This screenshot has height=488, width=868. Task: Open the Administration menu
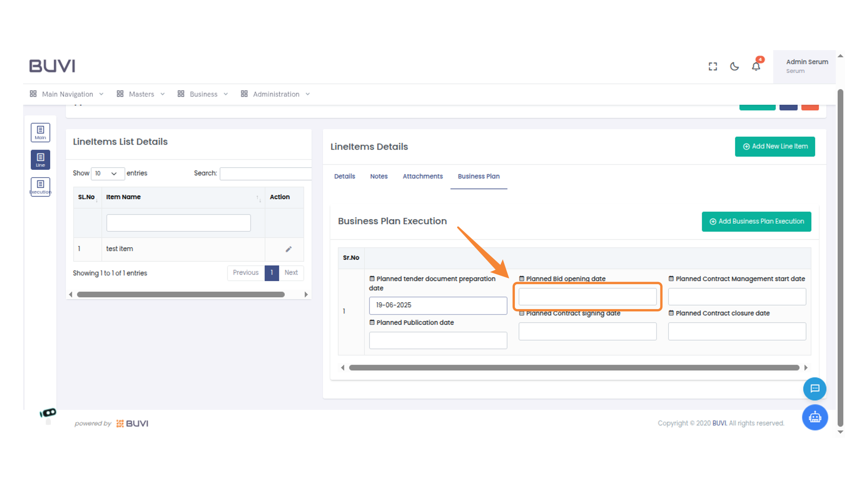(275, 94)
